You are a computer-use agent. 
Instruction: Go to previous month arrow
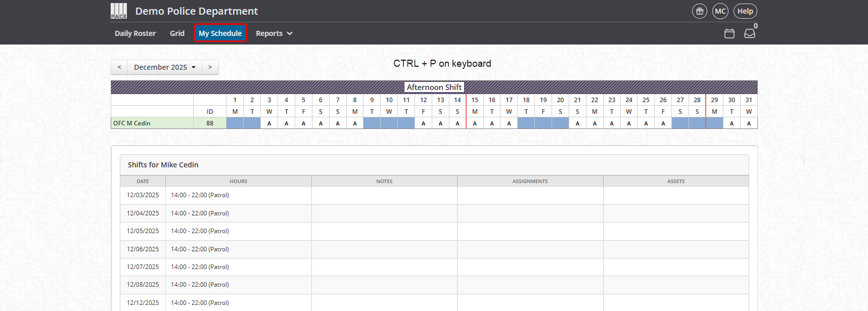(119, 67)
